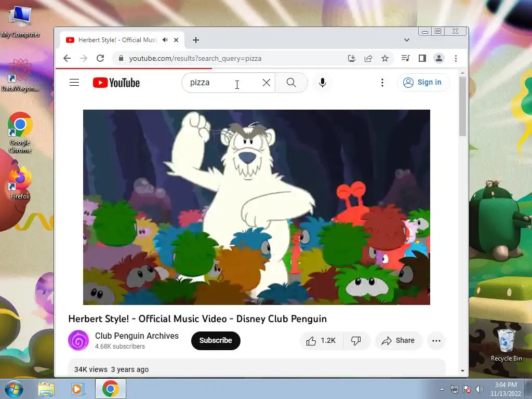The height and width of the screenshot is (399, 532).
Task: Select the Recycle Bin desktop icon
Action: [x=506, y=345]
